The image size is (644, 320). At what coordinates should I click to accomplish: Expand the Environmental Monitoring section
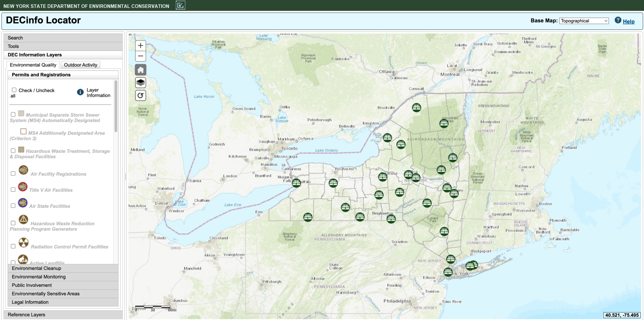pyautogui.click(x=63, y=277)
